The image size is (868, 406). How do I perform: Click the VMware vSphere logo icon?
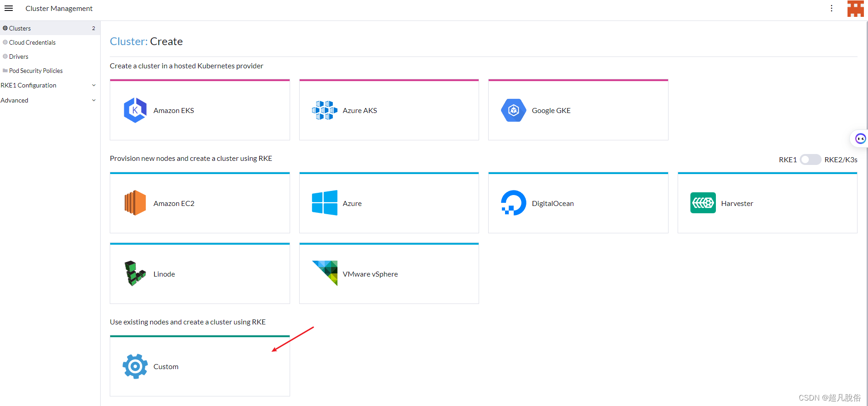click(x=324, y=273)
